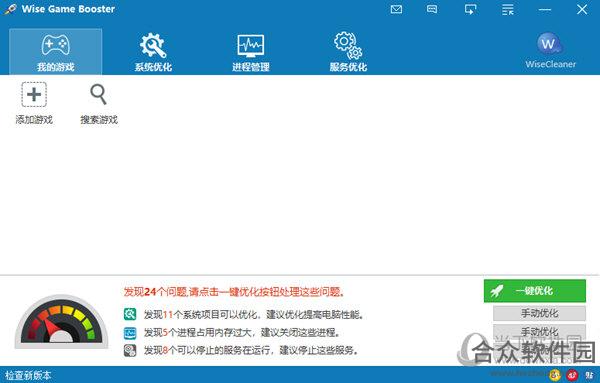Click the yellow icon in status bar
600x383 pixels.
pos(555,375)
